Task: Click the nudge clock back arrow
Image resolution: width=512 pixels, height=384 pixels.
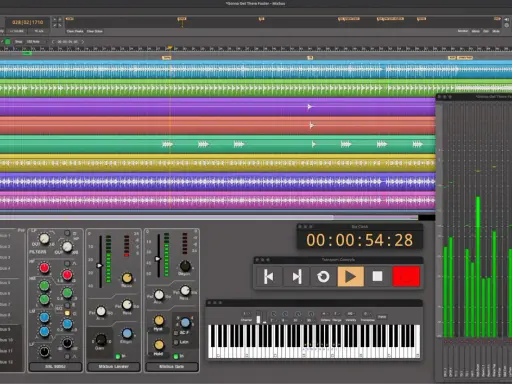Action: click(53, 42)
